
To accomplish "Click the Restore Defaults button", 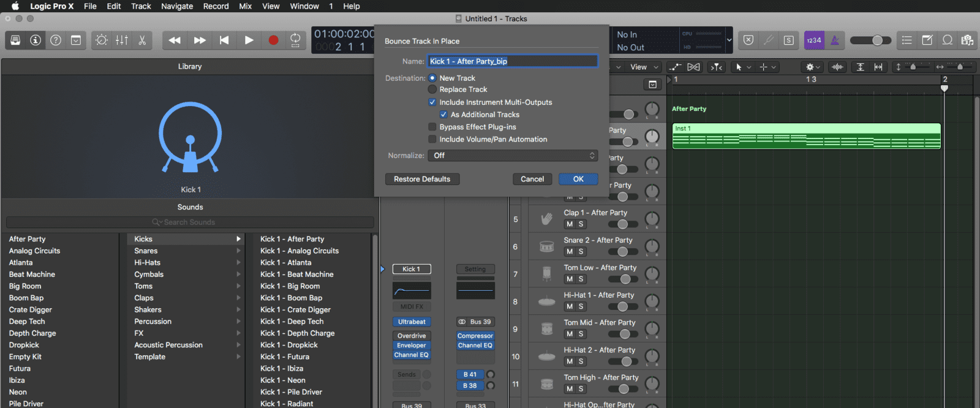I will 422,179.
